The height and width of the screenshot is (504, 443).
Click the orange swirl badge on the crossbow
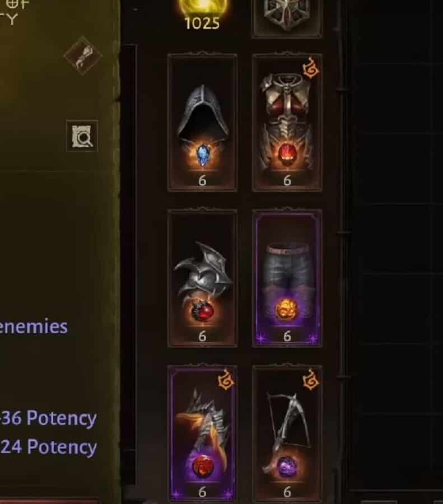pos(311,380)
